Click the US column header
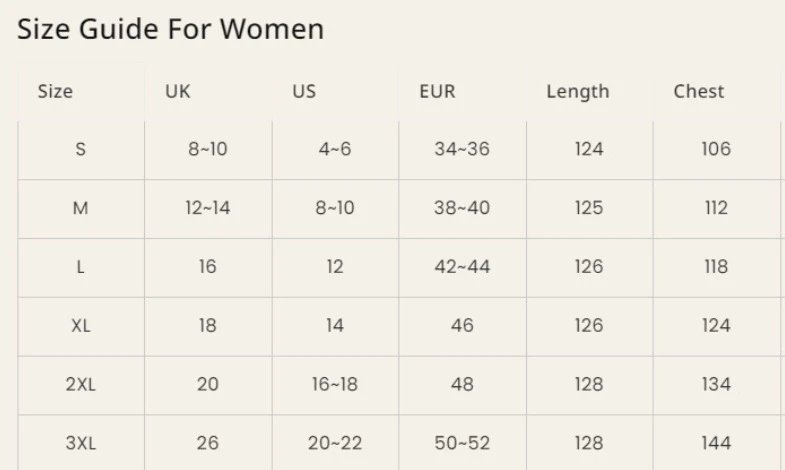The height and width of the screenshot is (470, 785). 304,91
